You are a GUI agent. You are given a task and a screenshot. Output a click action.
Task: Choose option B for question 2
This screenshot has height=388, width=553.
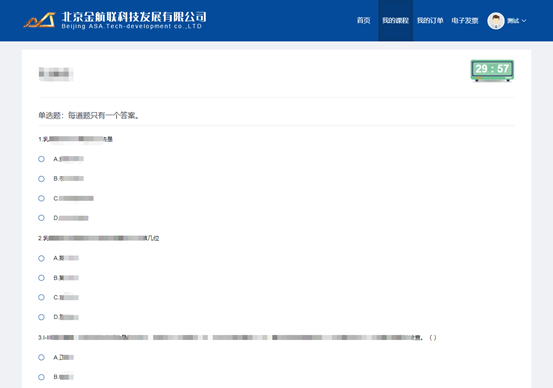(41, 278)
